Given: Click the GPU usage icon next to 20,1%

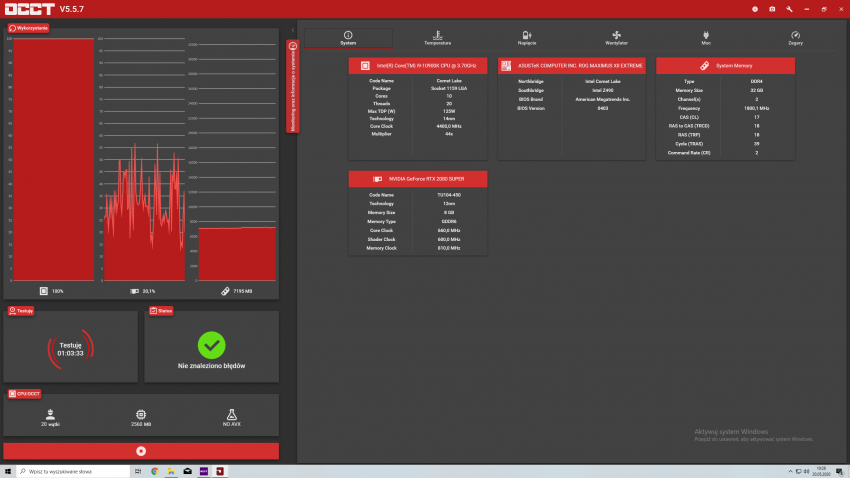Looking at the screenshot, I should [134, 291].
